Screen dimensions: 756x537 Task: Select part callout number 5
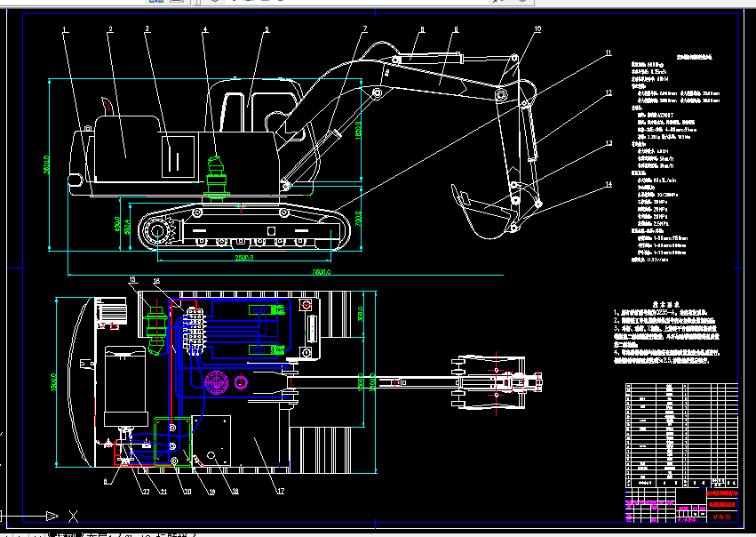(267, 29)
